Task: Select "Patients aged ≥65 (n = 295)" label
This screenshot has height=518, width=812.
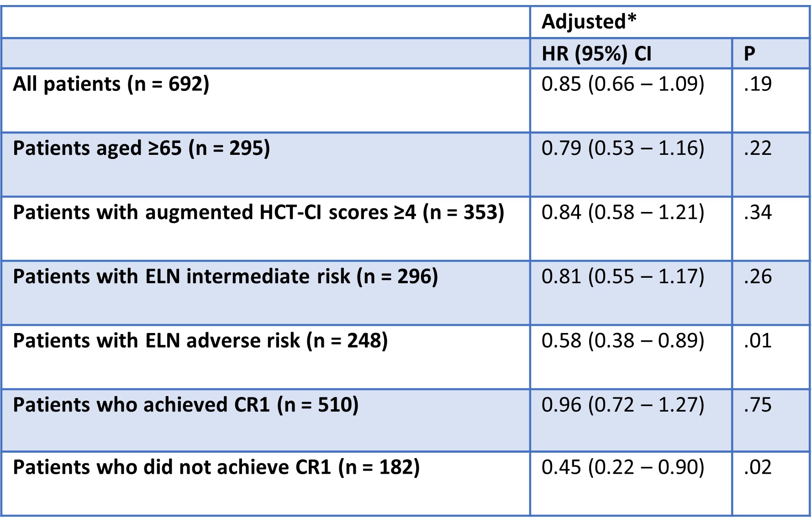Action: point(141,148)
